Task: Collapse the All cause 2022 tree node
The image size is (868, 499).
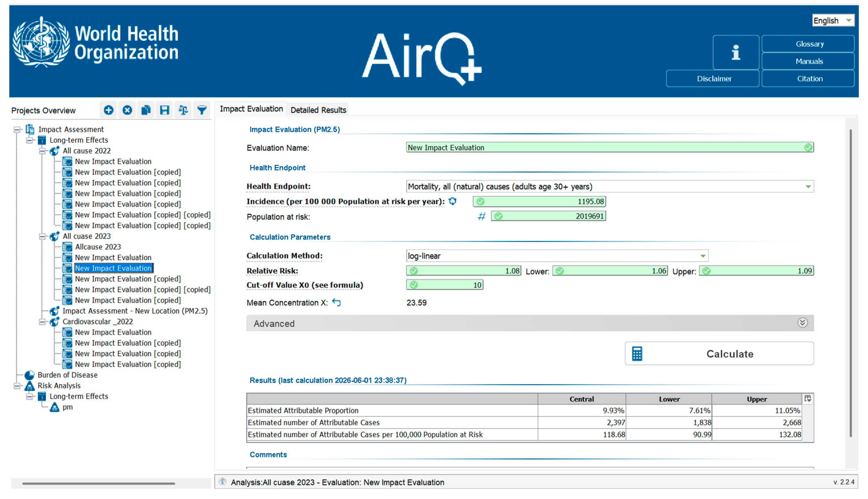Action: tap(42, 151)
